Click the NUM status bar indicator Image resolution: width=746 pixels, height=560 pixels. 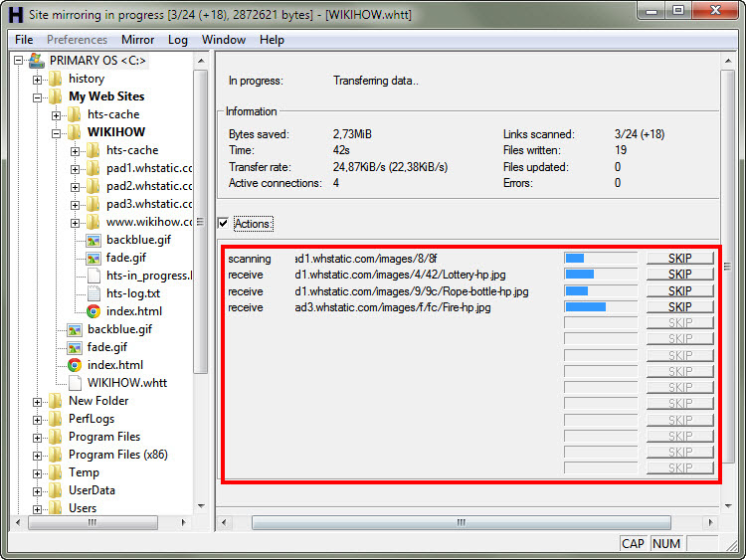[666, 544]
